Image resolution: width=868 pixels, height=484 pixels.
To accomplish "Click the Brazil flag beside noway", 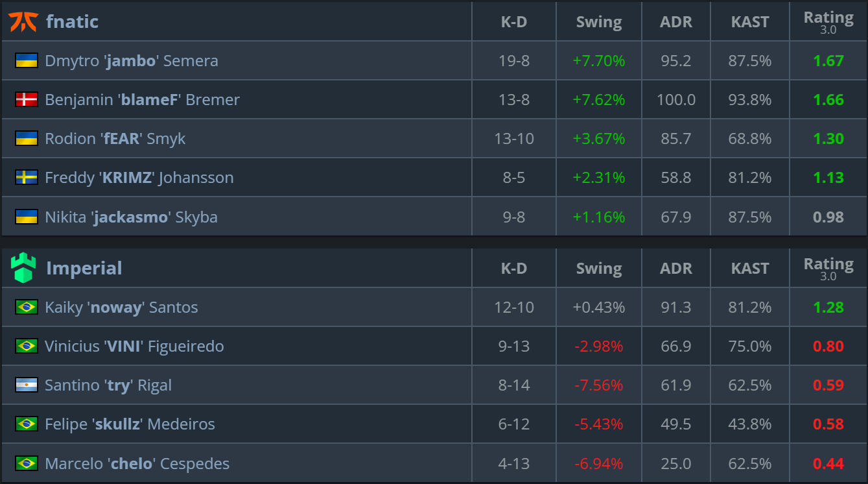I will tap(27, 308).
